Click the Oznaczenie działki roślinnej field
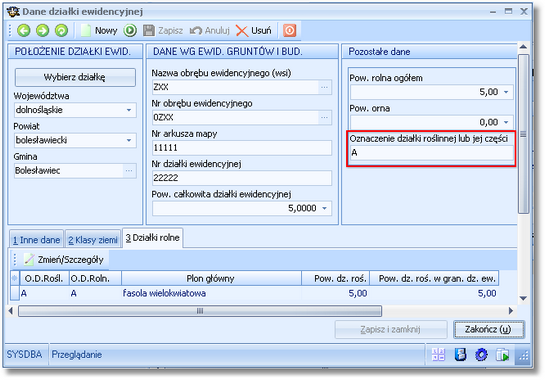Image resolution: width=545 pixels, height=380 pixels. point(431,153)
